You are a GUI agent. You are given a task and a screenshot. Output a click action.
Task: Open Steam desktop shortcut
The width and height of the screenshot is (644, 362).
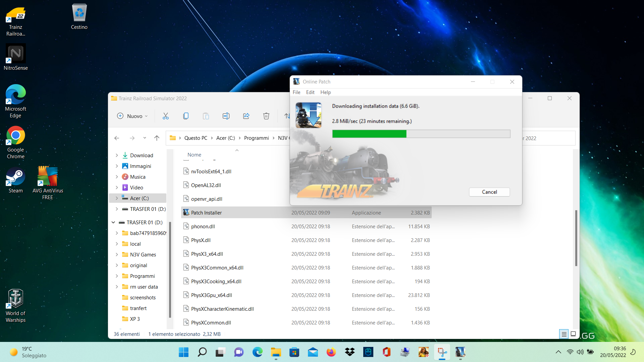(x=16, y=180)
